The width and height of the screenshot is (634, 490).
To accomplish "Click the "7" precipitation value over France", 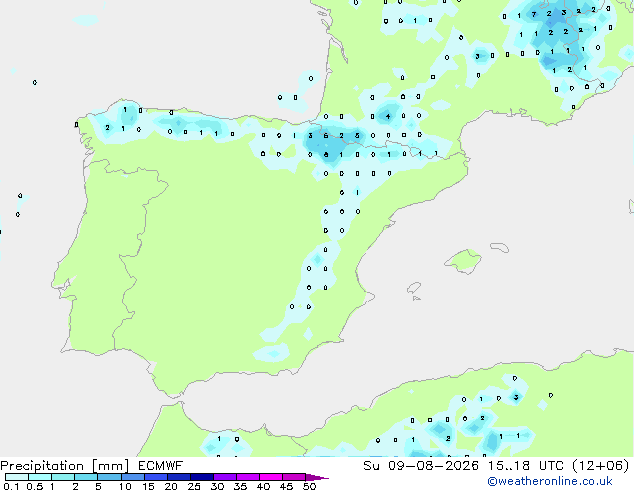I will pyautogui.click(x=534, y=15).
